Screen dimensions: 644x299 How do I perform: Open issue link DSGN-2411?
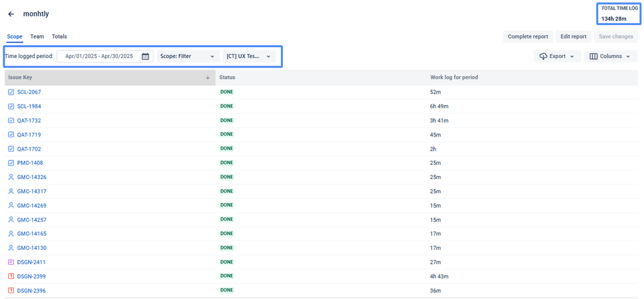click(x=31, y=262)
